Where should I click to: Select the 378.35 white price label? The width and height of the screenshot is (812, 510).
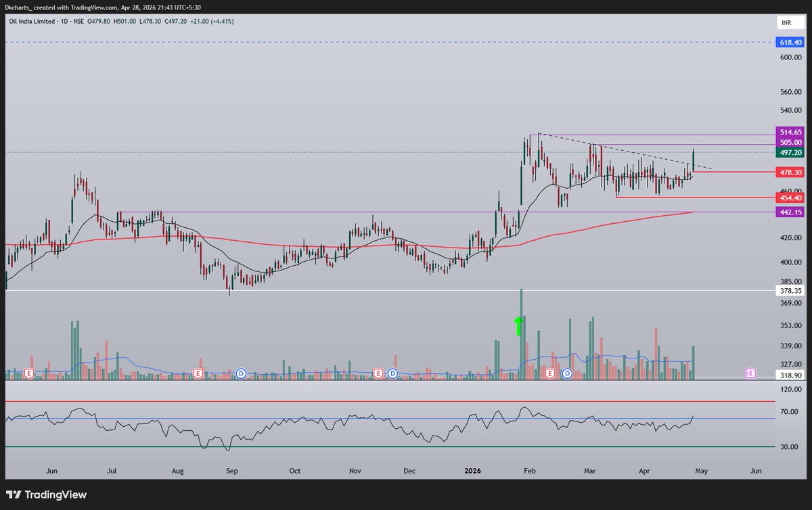click(790, 291)
